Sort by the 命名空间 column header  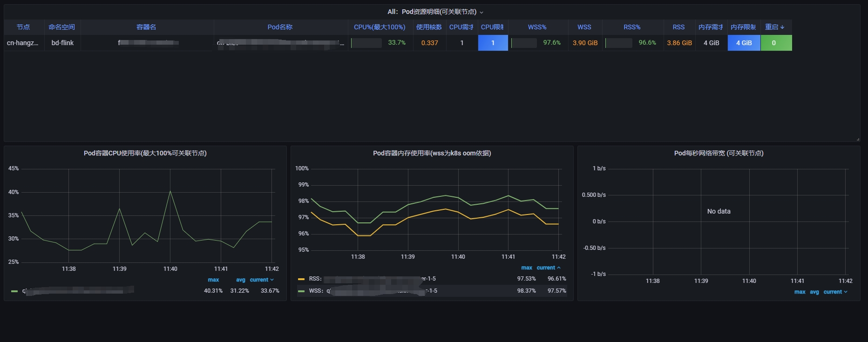(x=61, y=27)
